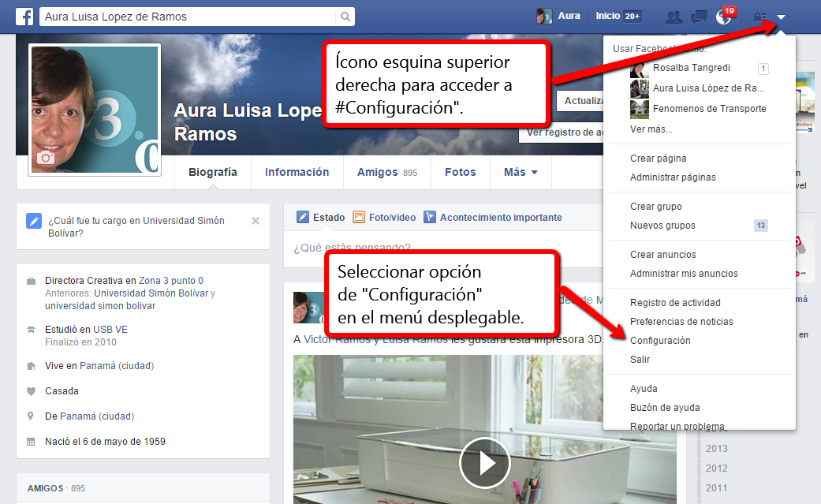Image resolution: width=821 pixels, height=504 pixels.
Task: Click Inicio 20+ in top bar
Action: (618, 17)
